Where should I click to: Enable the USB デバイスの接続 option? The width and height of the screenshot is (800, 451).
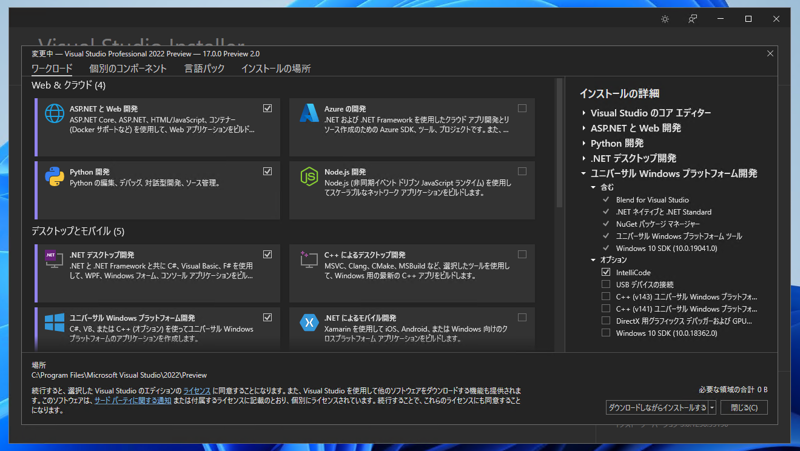[606, 284]
